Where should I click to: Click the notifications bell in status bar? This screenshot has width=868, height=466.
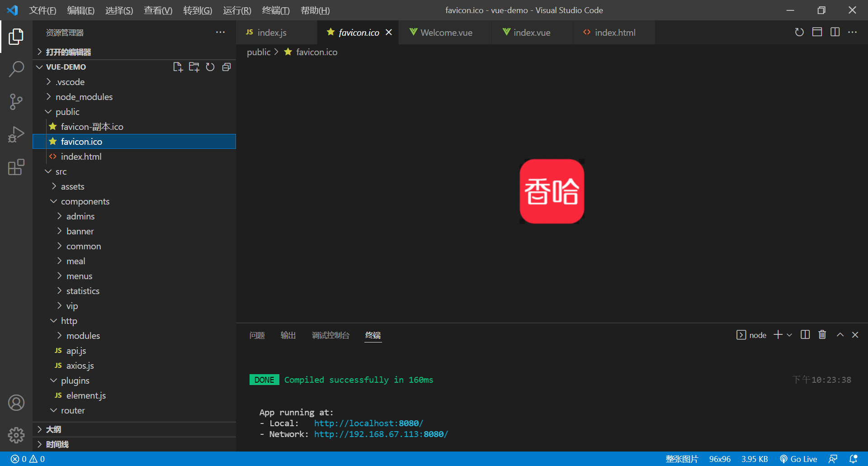click(x=854, y=459)
